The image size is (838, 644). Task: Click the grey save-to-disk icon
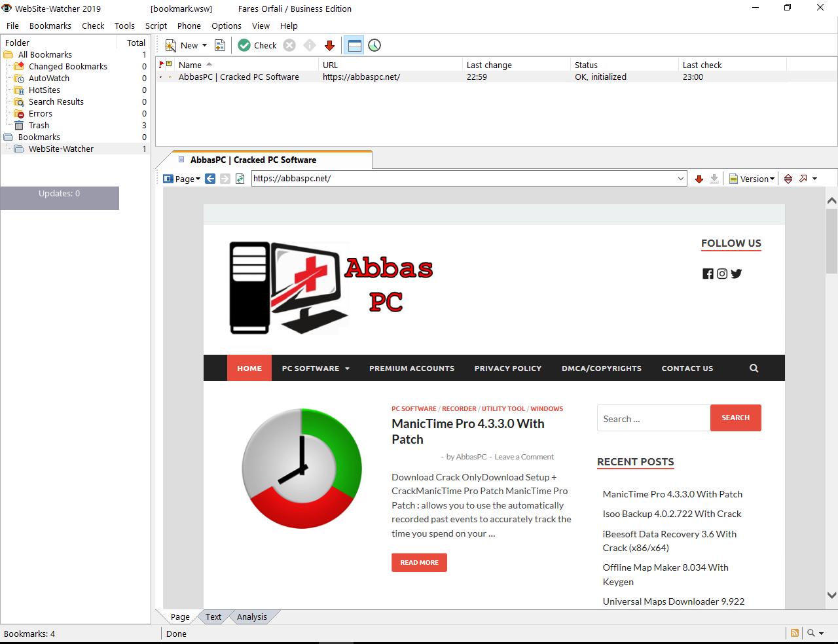(714, 179)
